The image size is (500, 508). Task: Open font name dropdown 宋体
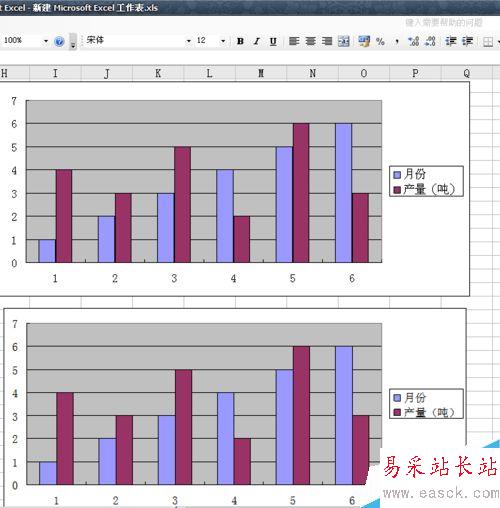pyautogui.click(x=189, y=41)
